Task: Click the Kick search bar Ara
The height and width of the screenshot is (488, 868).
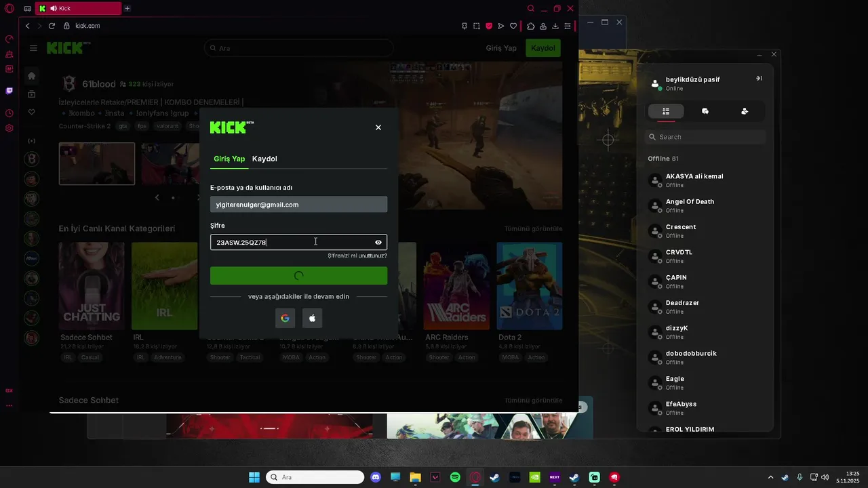Action: click(x=298, y=48)
